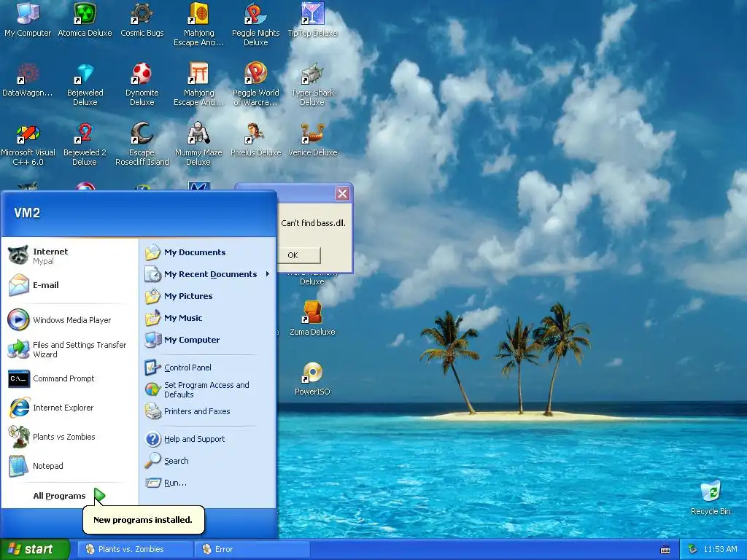This screenshot has width=747, height=560.
Task: Open the left Mahjong Escape Ancient shortcut in top row
Action: 198,24
